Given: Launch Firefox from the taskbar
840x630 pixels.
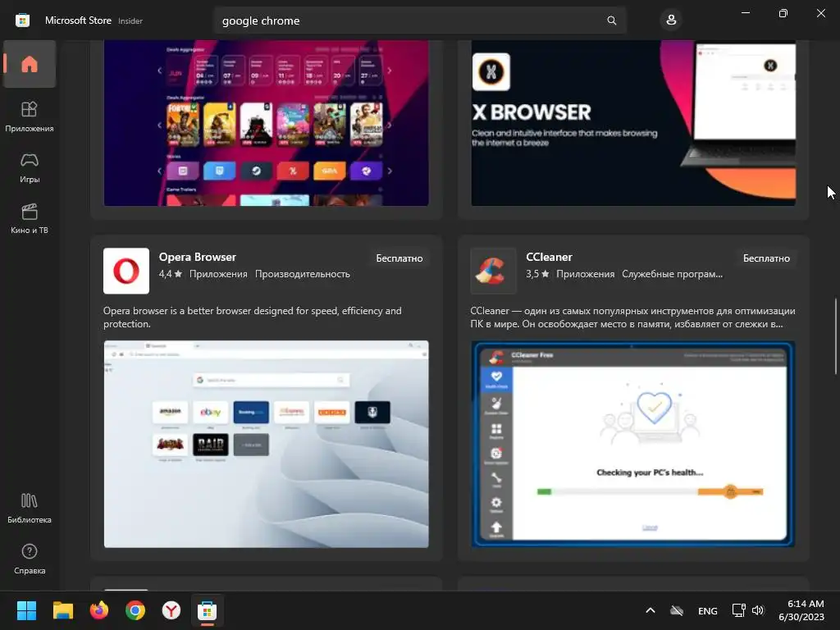Looking at the screenshot, I should coord(99,610).
